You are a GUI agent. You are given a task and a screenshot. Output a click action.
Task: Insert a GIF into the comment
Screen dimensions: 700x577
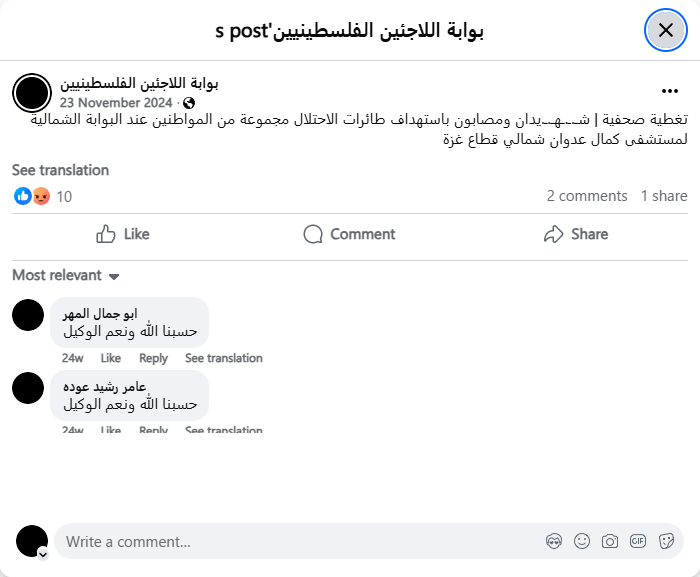(638, 541)
